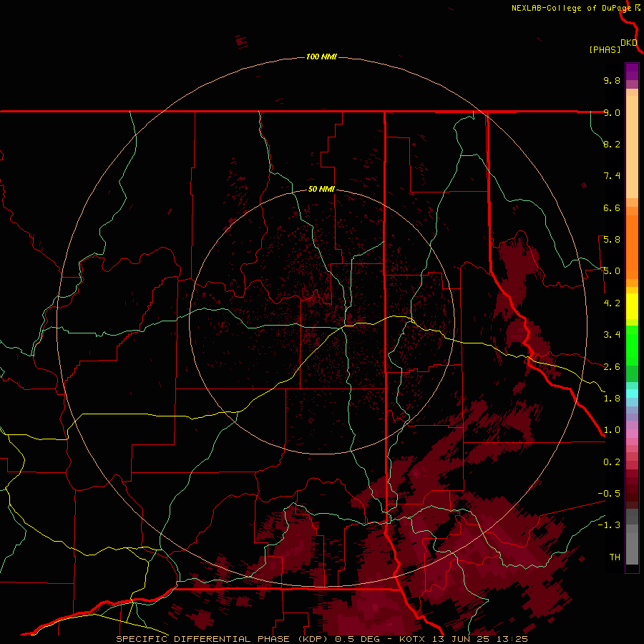
Task: Pick the cyan band of the color bar
Action: click(632, 393)
